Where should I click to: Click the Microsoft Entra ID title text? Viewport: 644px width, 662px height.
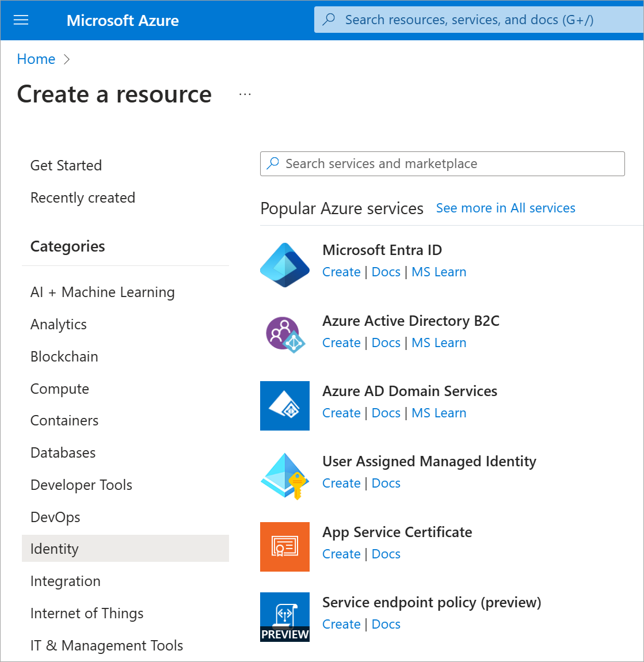tap(382, 250)
